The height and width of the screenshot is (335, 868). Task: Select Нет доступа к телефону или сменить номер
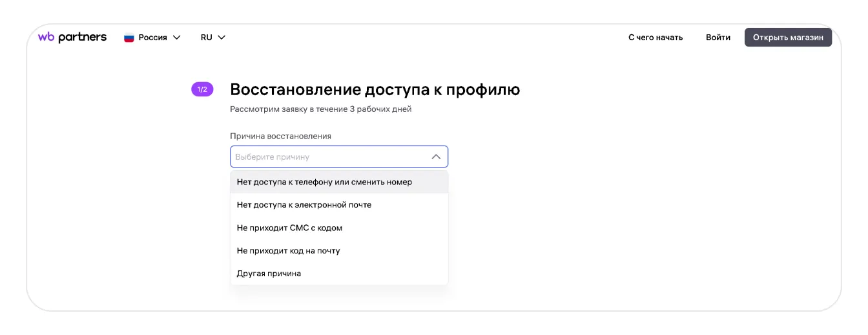coord(324,182)
